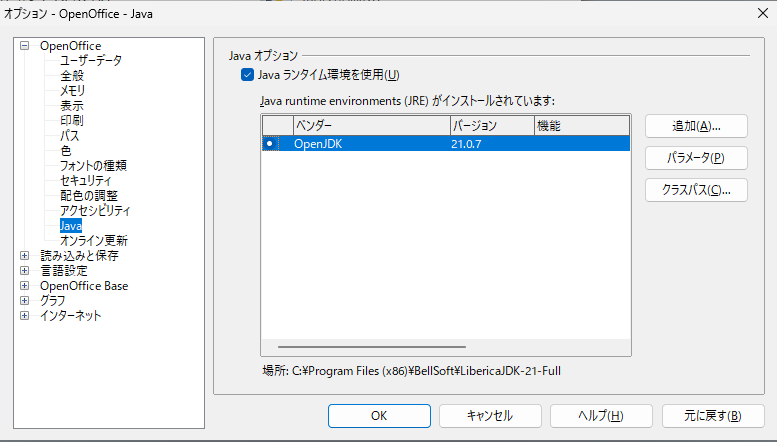Select OpenOffice Base category label
This screenshot has height=442, width=777.
point(84,286)
